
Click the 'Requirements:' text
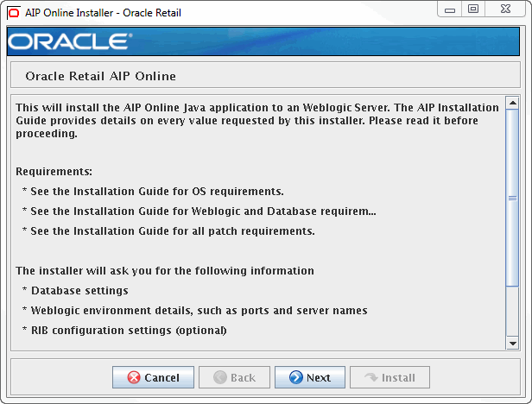pyautogui.click(x=54, y=172)
